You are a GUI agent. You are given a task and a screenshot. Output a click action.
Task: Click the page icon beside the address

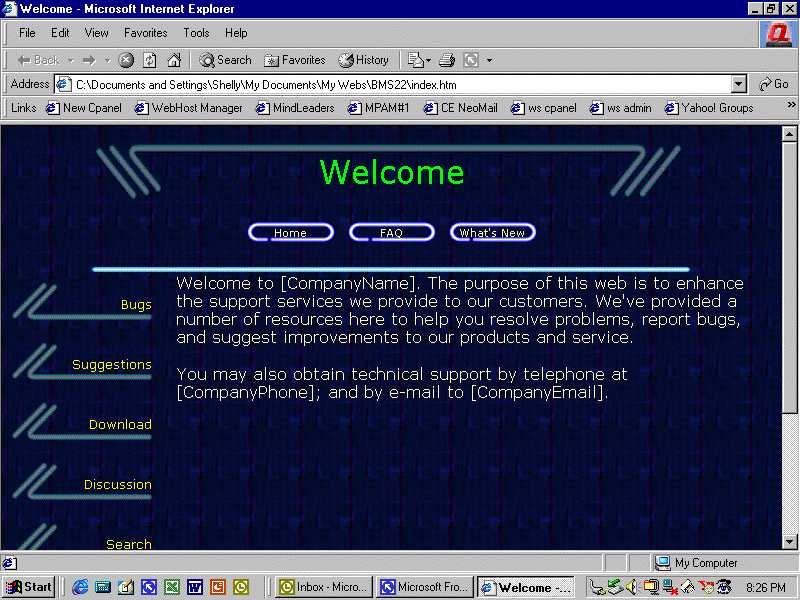tap(63, 85)
